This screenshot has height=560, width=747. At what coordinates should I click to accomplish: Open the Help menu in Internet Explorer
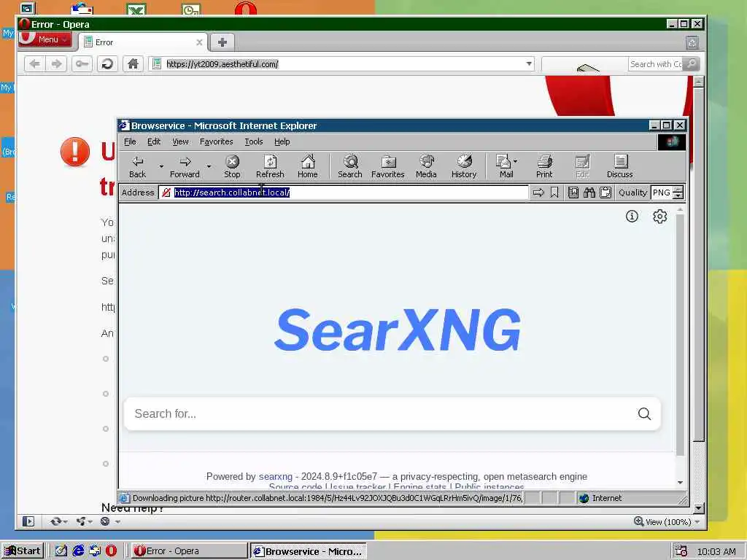click(282, 141)
